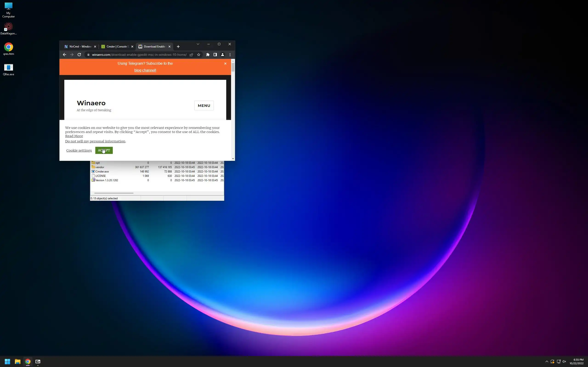Screen dimensions: 588x367
Task: Open the Winaero MENU button
Action: click(x=204, y=106)
